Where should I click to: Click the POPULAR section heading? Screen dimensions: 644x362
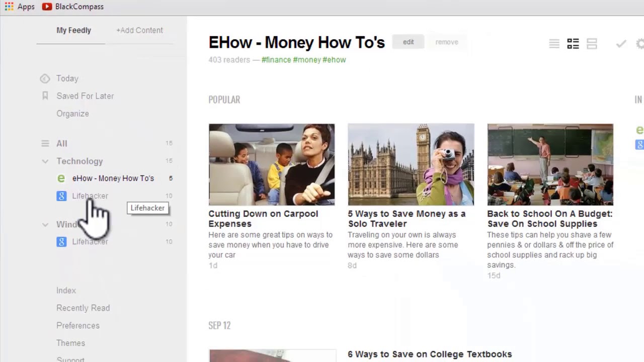224,100
